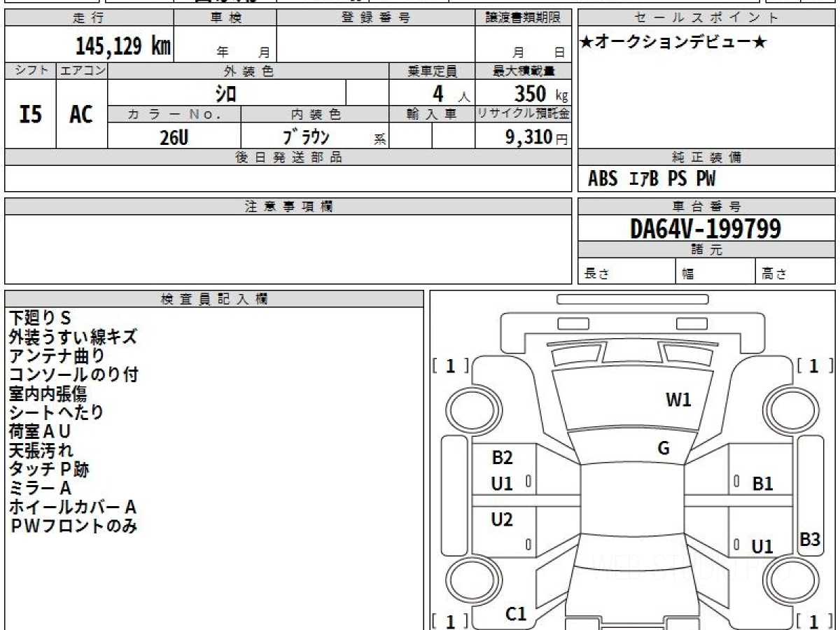Click the interior color value ブラウン
The image size is (840, 630).
click(x=307, y=136)
